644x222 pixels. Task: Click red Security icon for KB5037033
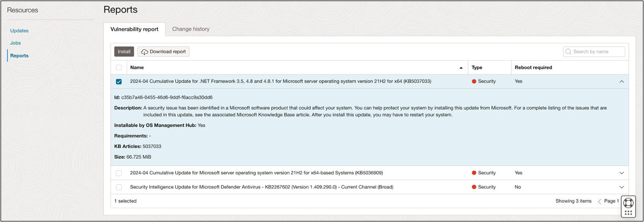coord(474,82)
